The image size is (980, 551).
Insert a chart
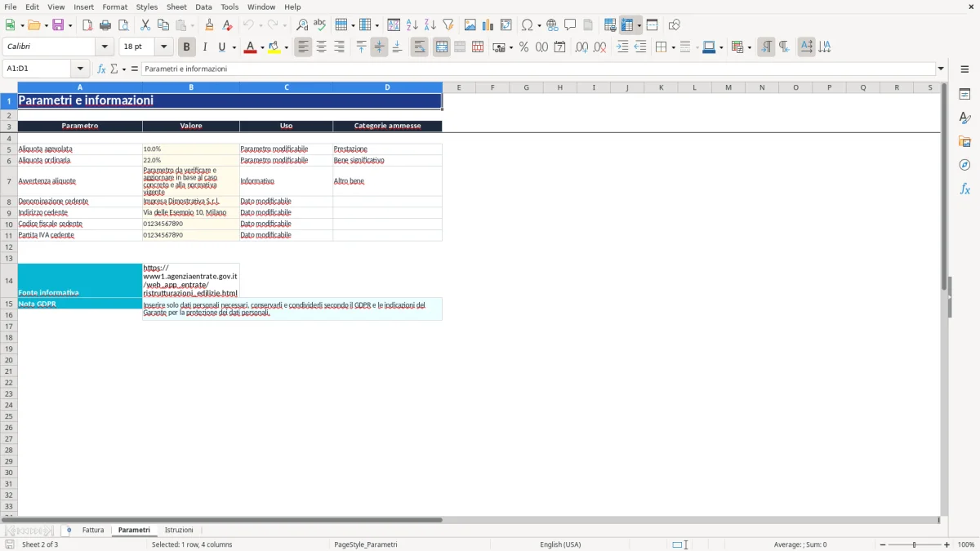click(x=488, y=25)
